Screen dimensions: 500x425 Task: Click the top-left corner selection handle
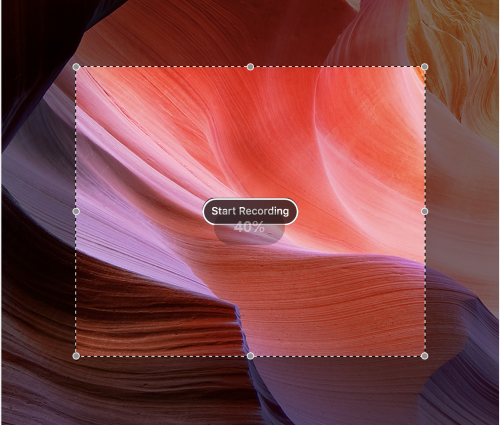pos(76,67)
